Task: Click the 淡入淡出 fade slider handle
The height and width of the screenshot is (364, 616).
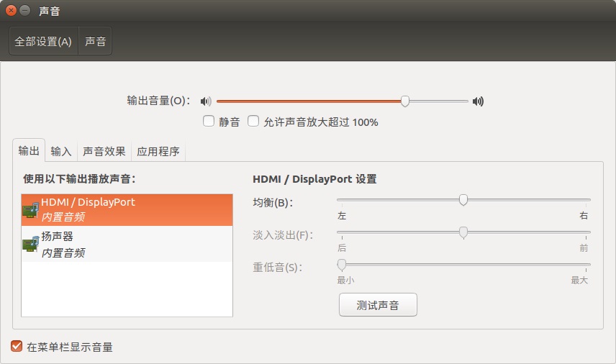Action: point(463,232)
